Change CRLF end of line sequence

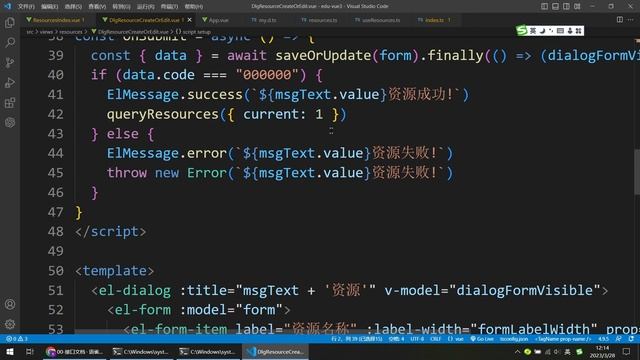tap(436, 339)
